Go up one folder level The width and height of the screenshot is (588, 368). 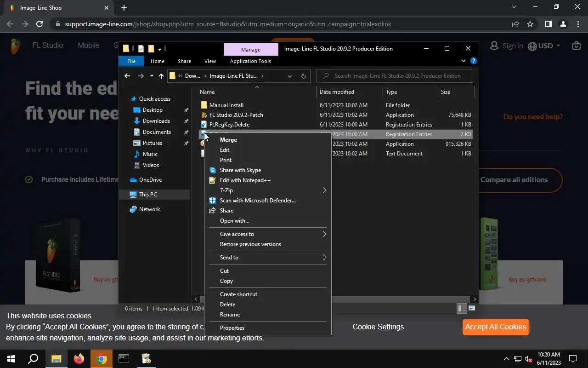point(161,76)
